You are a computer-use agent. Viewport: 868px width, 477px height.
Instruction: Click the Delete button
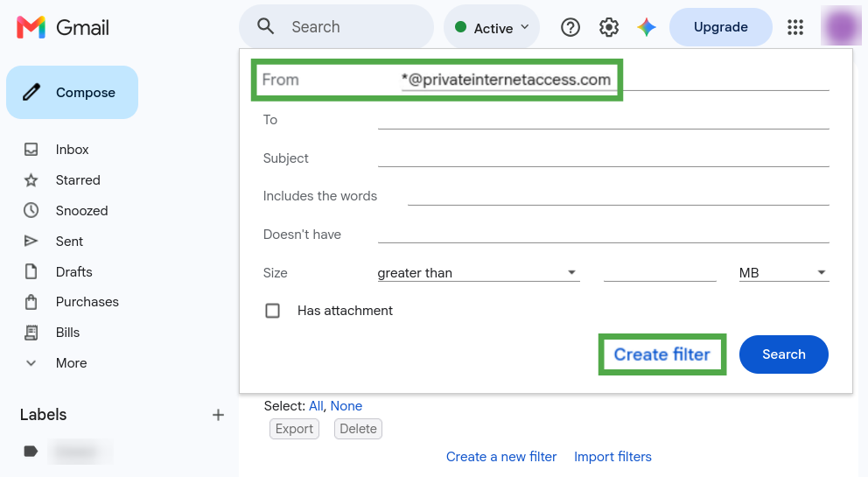358,429
